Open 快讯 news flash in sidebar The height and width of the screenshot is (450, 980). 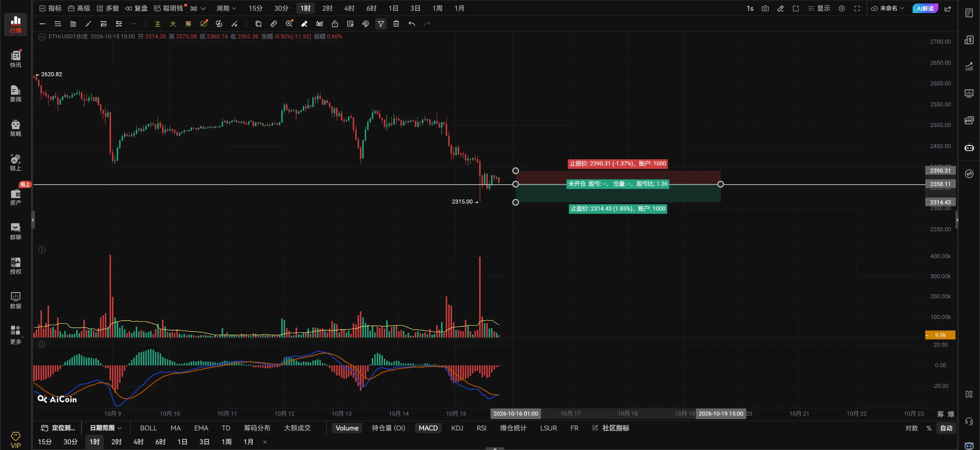(x=16, y=59)
